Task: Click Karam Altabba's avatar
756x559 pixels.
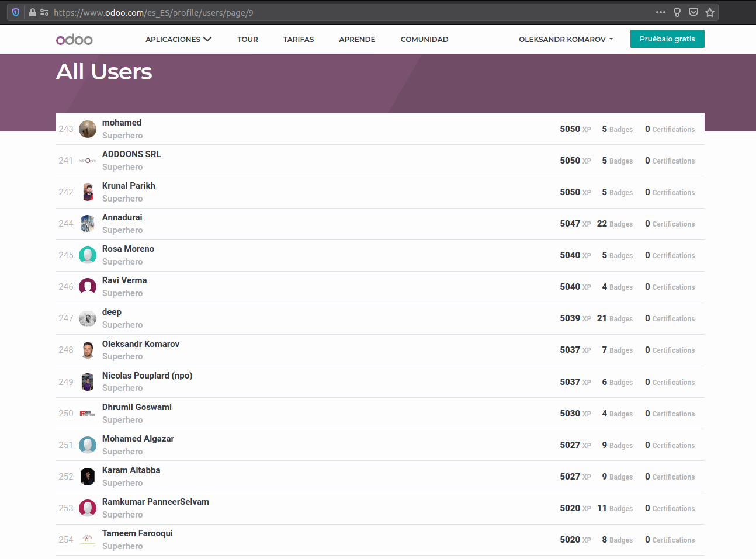Action: pos(88,477)
